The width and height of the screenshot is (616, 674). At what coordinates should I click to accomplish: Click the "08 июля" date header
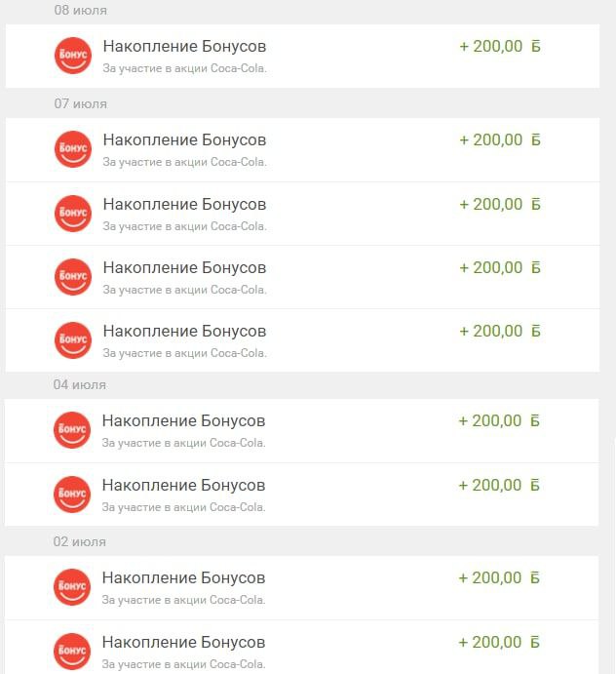80,10
